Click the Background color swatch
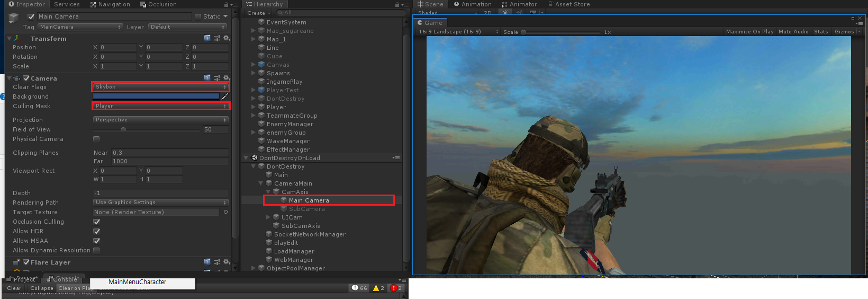Image resolution: width=868 pixels, height=299 pixels. click(x=156, y=96)
